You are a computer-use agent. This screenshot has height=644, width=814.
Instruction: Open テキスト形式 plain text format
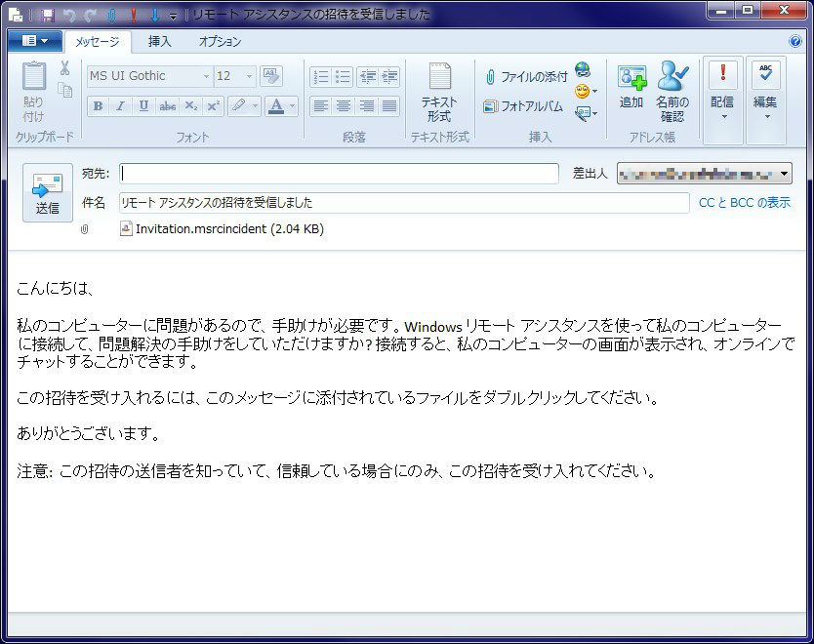tap(439, 91)
